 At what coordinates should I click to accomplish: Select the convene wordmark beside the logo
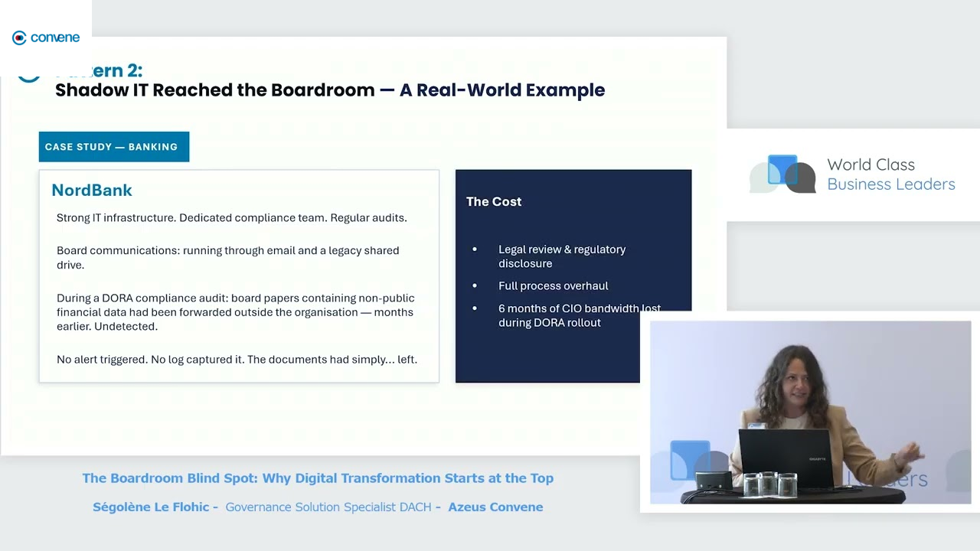tap(55, 37)
